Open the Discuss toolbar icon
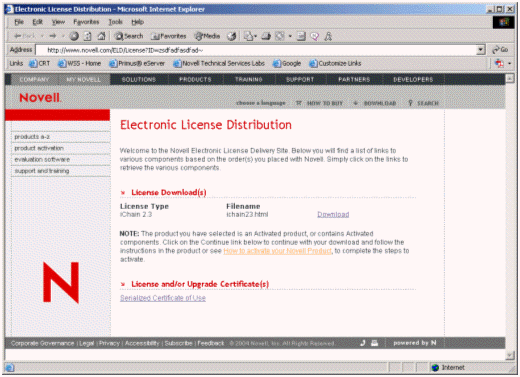This screenshot has height=377, width=520. click(301, 36)
